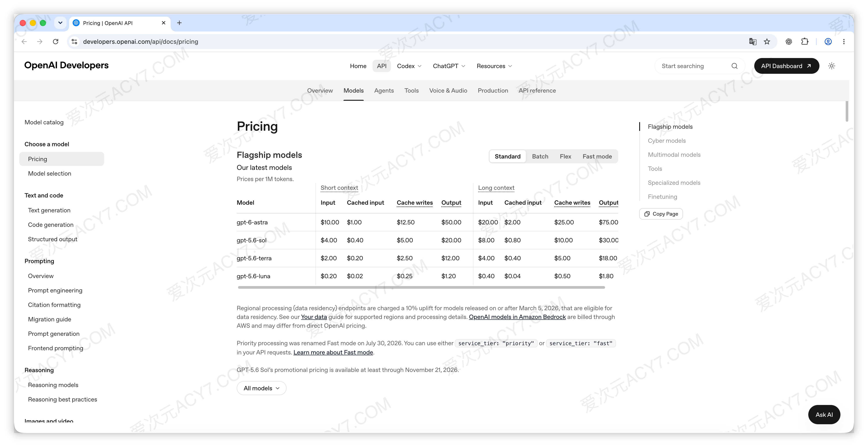
Task: Click the Copy Page button
Action: click(661, 214)
